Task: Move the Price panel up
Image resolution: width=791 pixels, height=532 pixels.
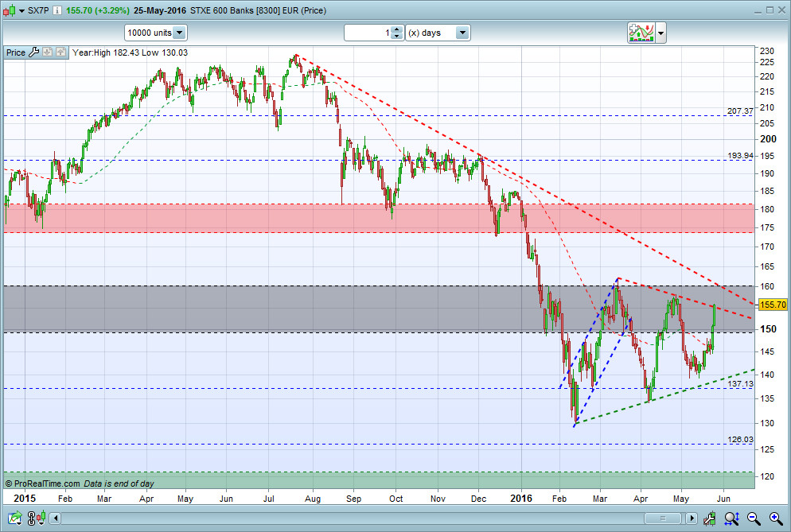Action: [60, 52]
